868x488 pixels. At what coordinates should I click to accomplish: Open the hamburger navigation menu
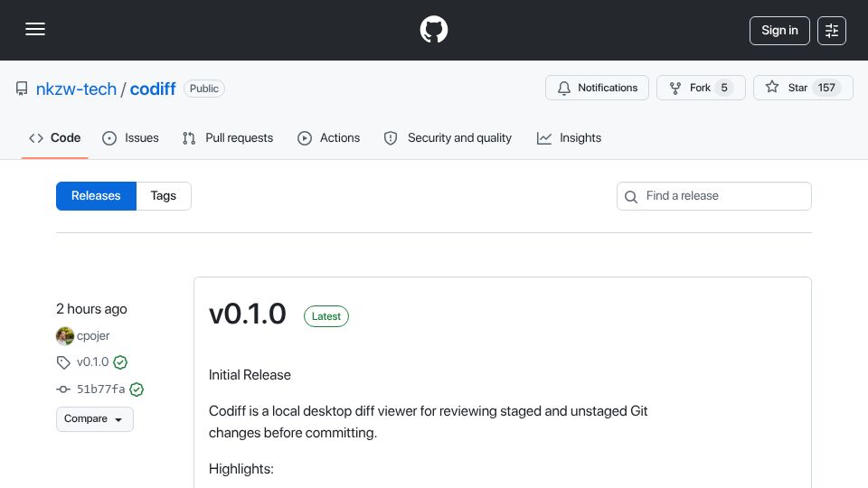pos(35,29)
